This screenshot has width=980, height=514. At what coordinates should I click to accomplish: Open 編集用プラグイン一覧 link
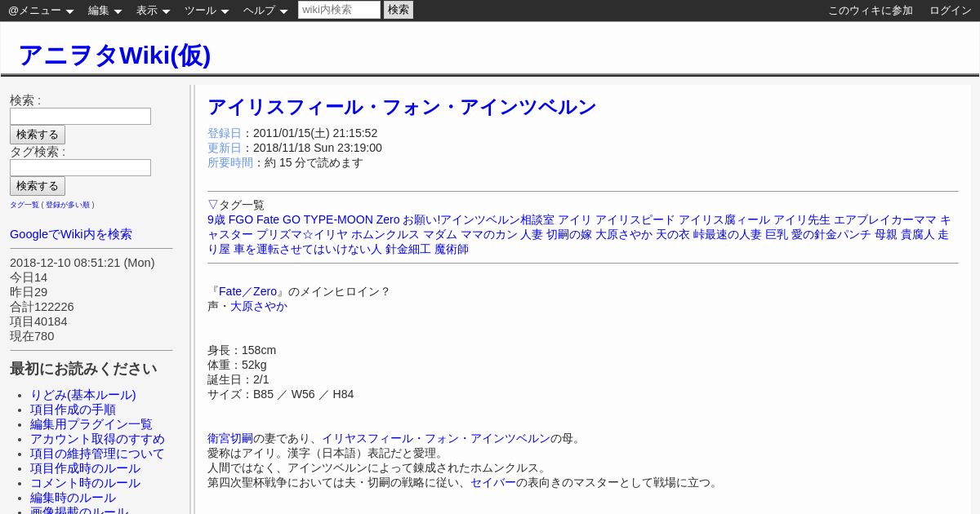[91, 424]
